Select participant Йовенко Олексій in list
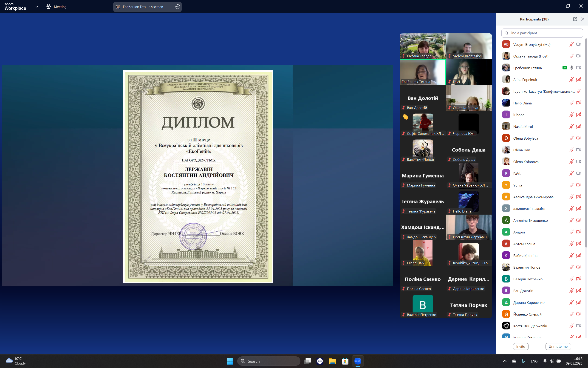Screen dimensions: 588x368 click(x=542, y=314)
